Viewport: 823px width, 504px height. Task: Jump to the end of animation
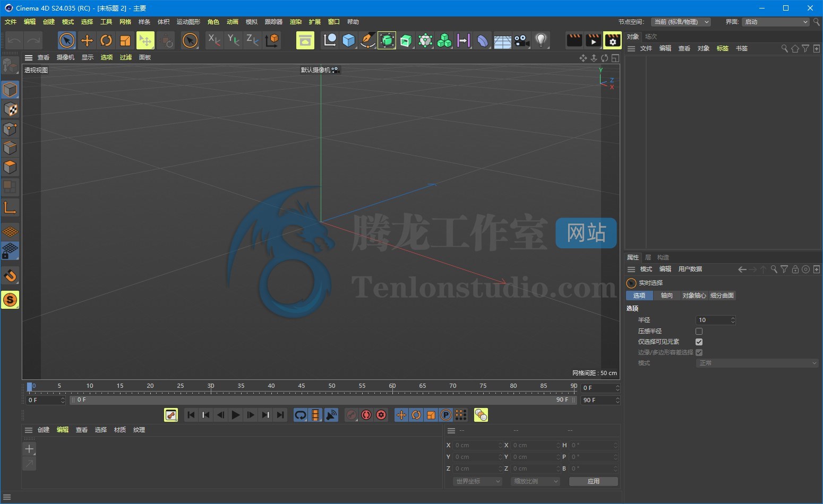(x=280, y=415)
